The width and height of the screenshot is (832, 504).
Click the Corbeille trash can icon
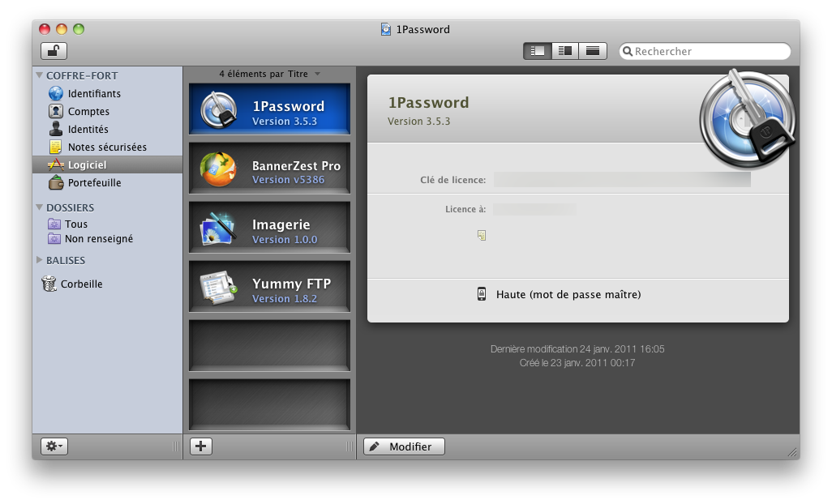[x=49, y=284]
